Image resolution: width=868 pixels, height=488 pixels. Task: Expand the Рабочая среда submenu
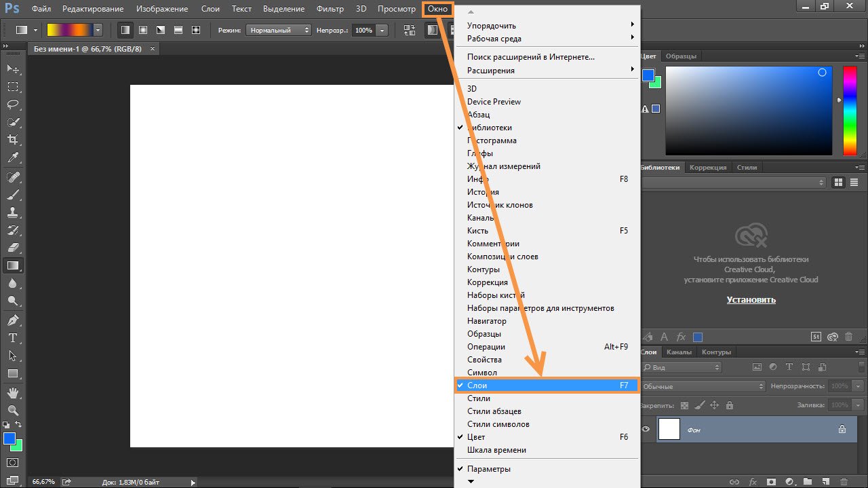click(x=494, y=39)
